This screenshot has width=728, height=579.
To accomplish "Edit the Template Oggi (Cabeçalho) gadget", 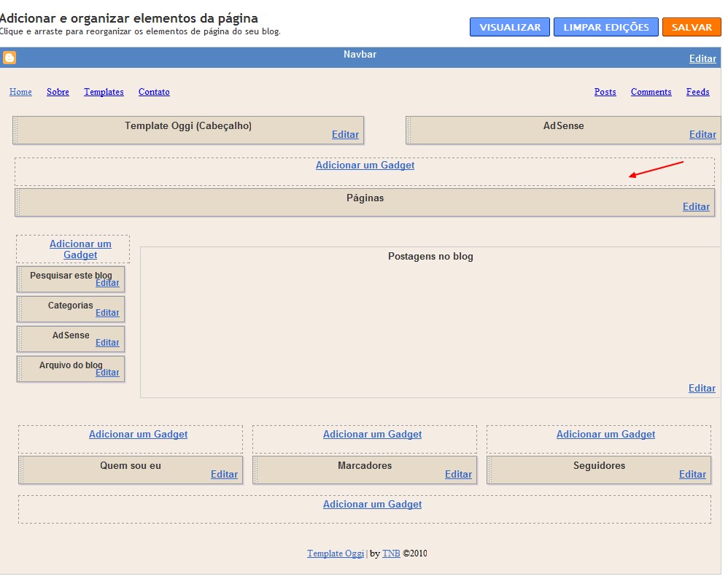I will click(345, 134).
